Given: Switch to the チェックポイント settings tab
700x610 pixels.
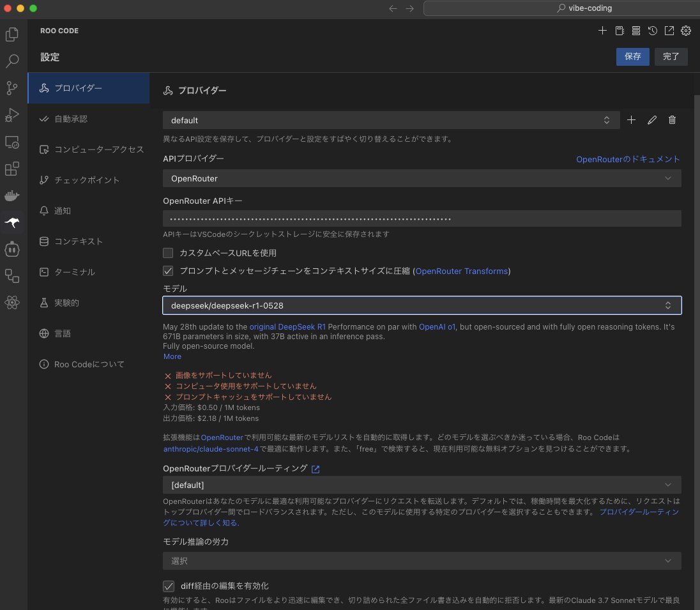Looking at the screenshot, I should pyautogui.click(x=89, y=180).
